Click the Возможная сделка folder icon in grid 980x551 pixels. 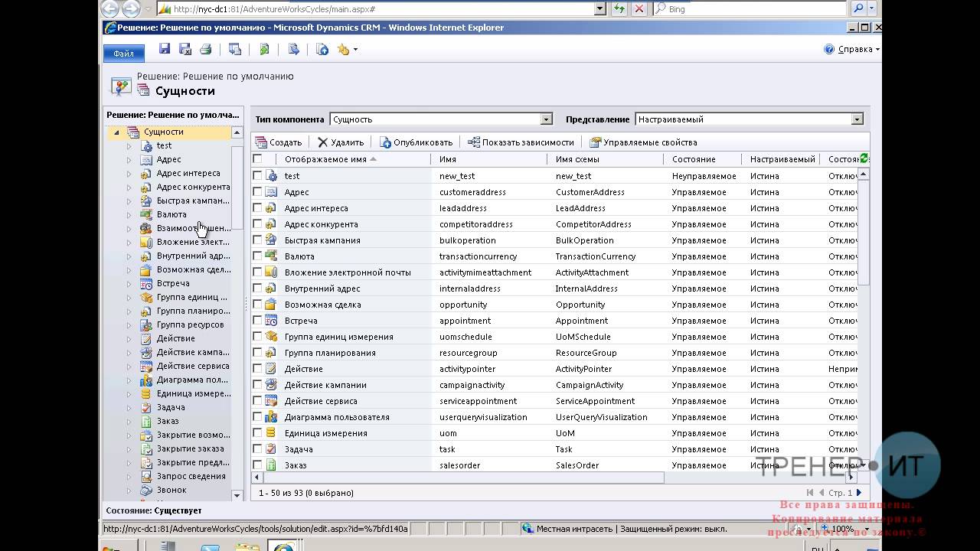point(271,304)
